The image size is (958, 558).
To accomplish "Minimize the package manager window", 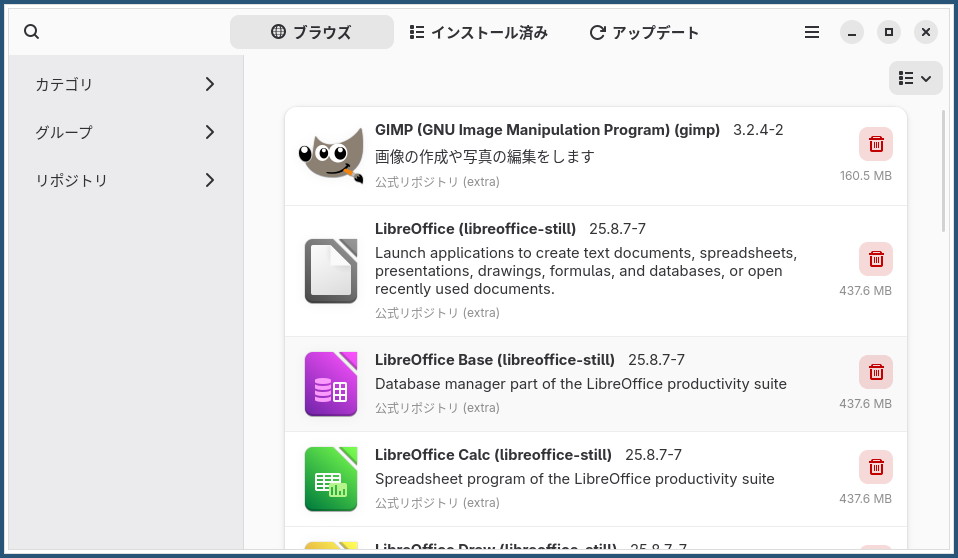I will [852, 32].
